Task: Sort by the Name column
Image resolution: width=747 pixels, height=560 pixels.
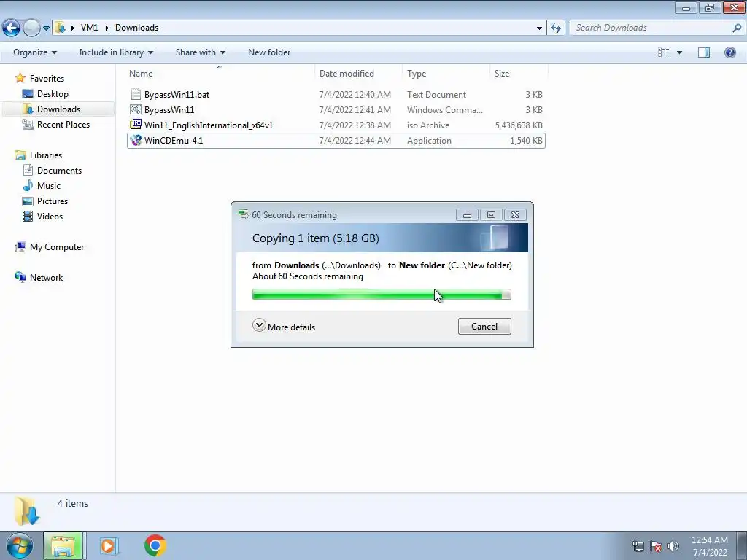Action: click(x=220, y=74)
